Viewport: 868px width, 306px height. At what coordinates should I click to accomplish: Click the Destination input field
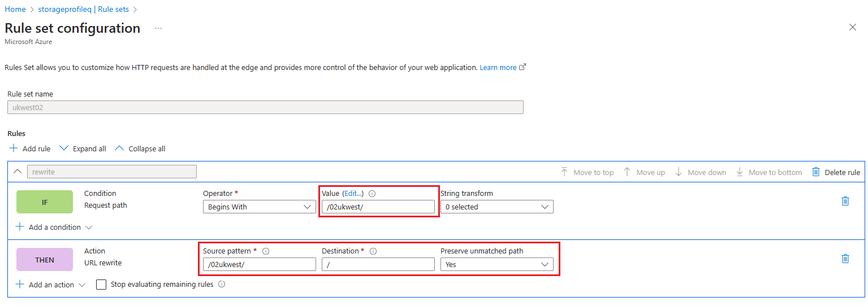[x=378, y=264]
